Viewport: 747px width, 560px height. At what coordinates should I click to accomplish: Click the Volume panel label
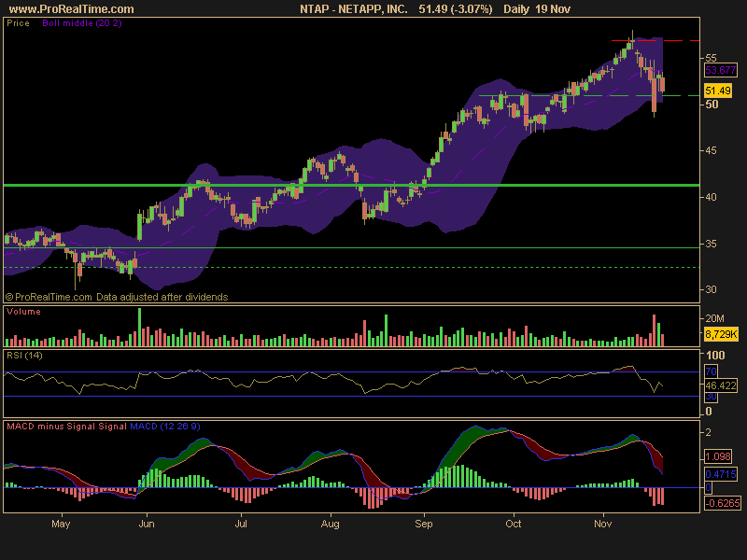23,312
